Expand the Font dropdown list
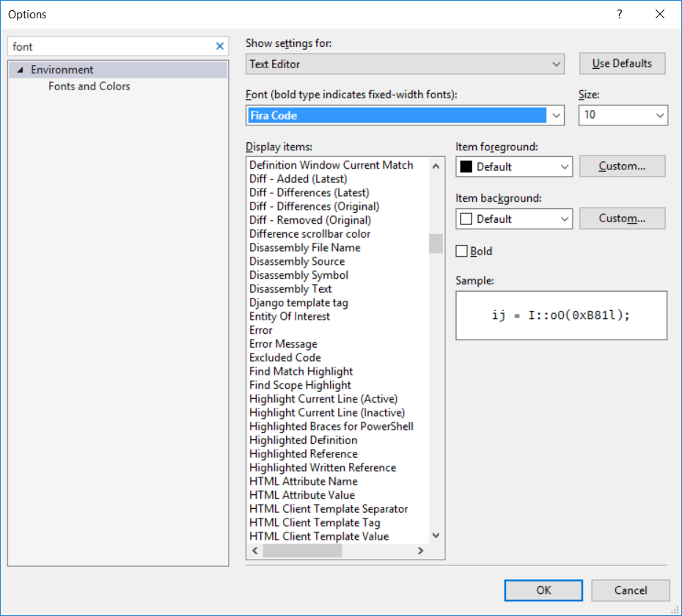The width and height of the screenshot is (682, 616). click(x=557, y=115)
